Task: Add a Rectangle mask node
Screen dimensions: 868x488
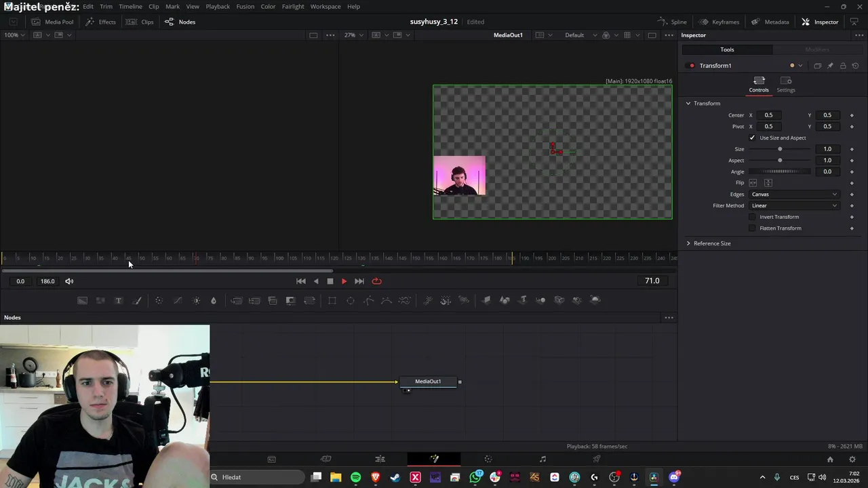Action: [x=332, y=300]
